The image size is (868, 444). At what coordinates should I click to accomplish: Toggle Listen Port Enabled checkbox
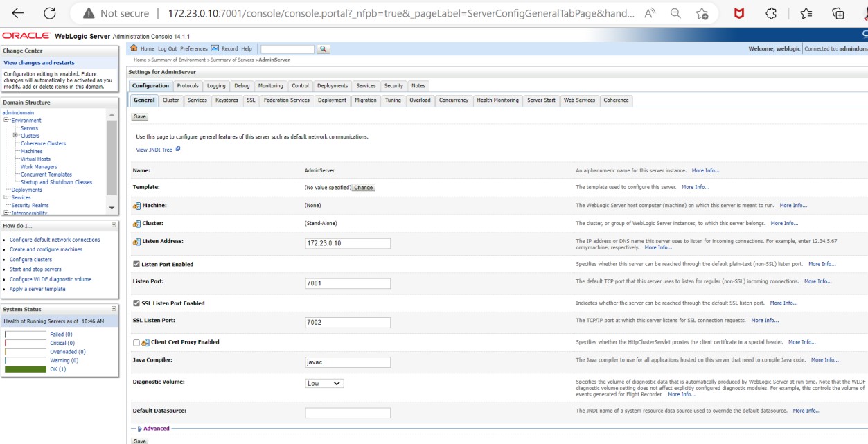pos(136,265)
